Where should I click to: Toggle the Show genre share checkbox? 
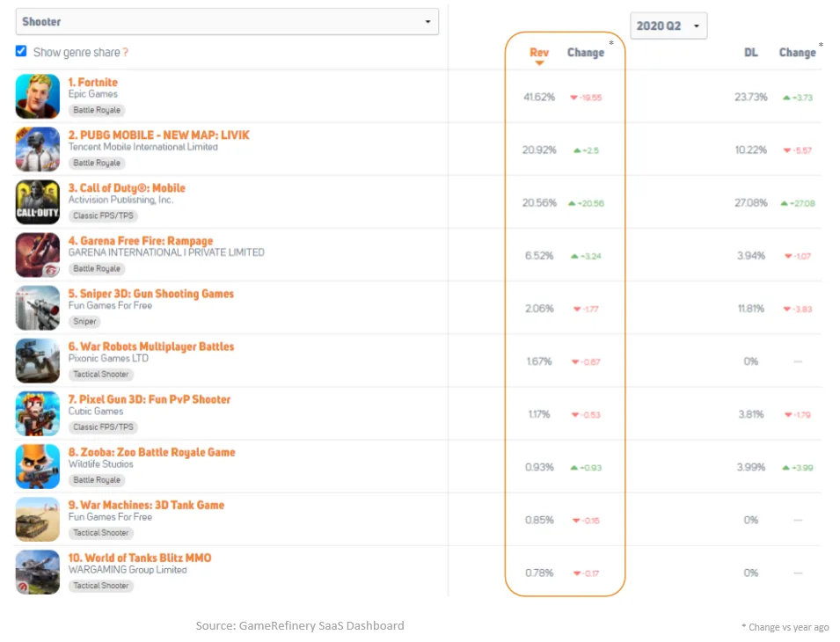coord(21,51)
